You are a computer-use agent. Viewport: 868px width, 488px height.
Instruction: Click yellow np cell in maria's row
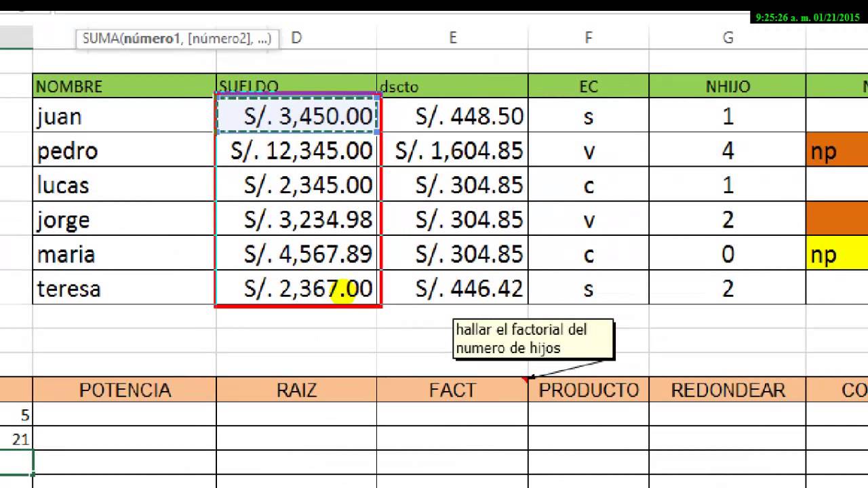(837, 254)
